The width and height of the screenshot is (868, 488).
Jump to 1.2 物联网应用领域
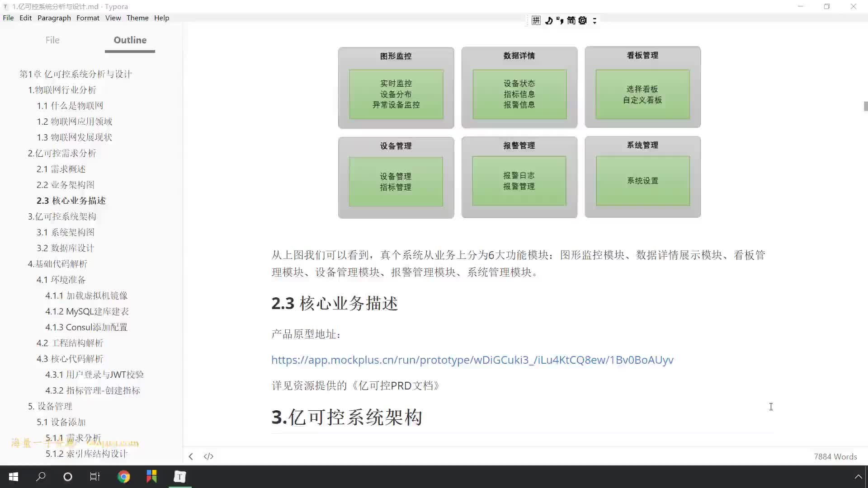pyautogui.click(x=75, y=122)
